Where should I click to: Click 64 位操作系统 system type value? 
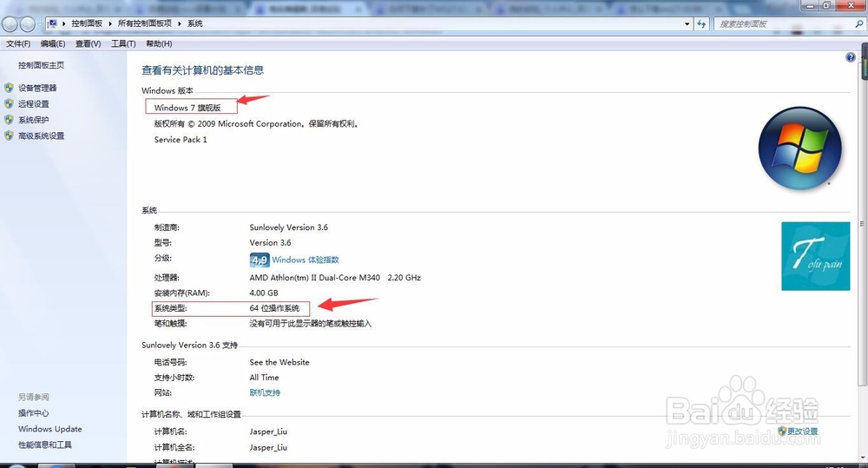coord(274,308)
